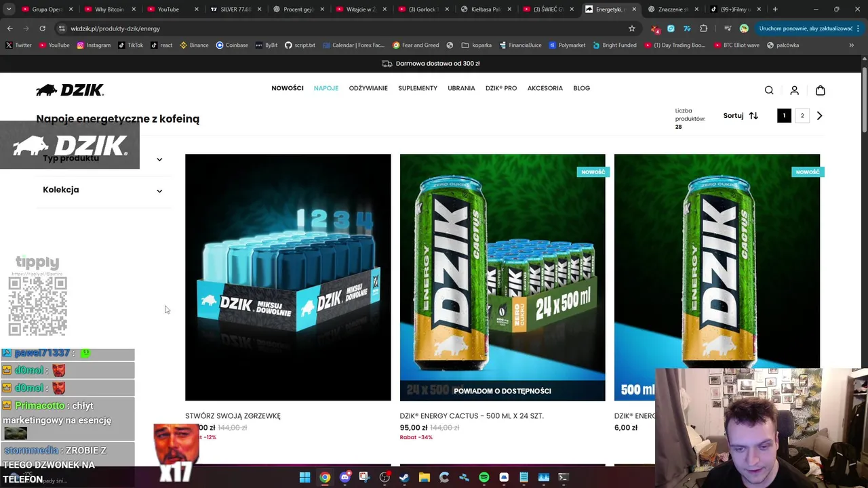Viewport: 868px width, 488px height.
Task: Open the Cactus 24 x 500 ml image
Action: (502, 268)
